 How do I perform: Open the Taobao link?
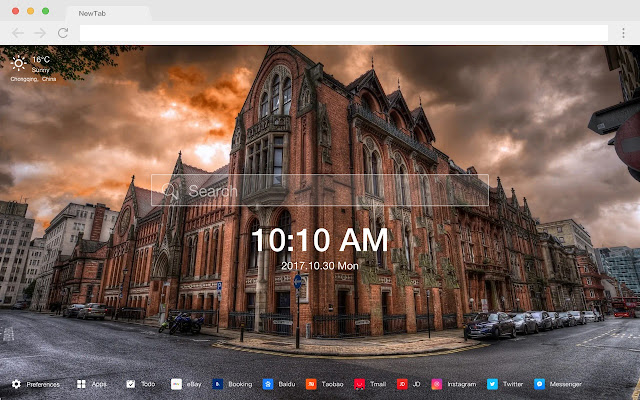click(332, 384)
